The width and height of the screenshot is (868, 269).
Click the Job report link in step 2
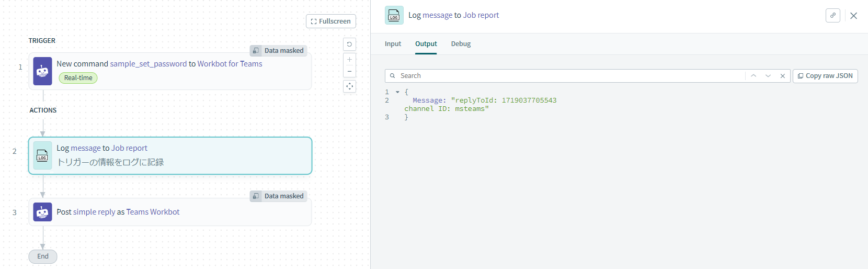click(129, 148)
